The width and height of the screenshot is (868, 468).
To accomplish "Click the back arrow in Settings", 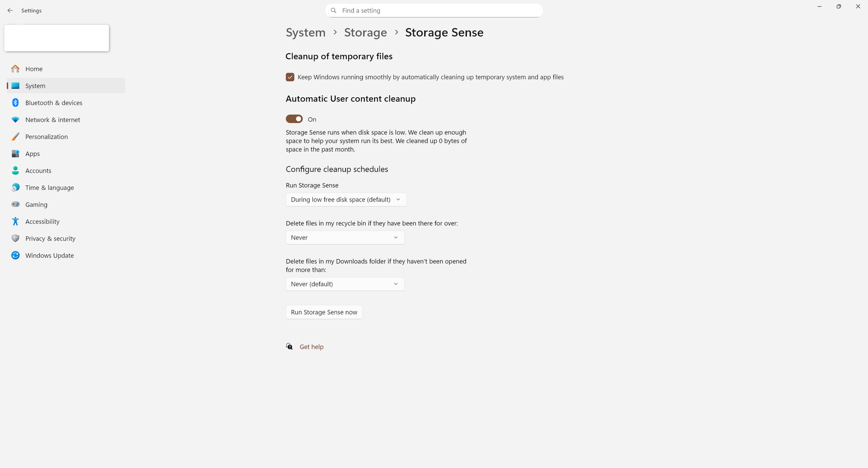I will pyautogui.click(x=9, y=10).
